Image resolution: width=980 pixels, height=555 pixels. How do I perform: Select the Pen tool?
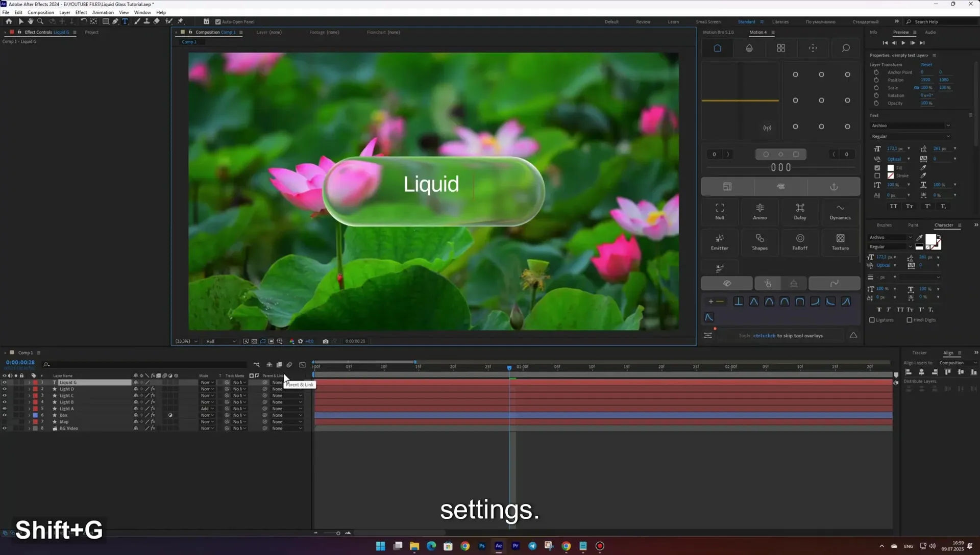[x=115, y=21]
